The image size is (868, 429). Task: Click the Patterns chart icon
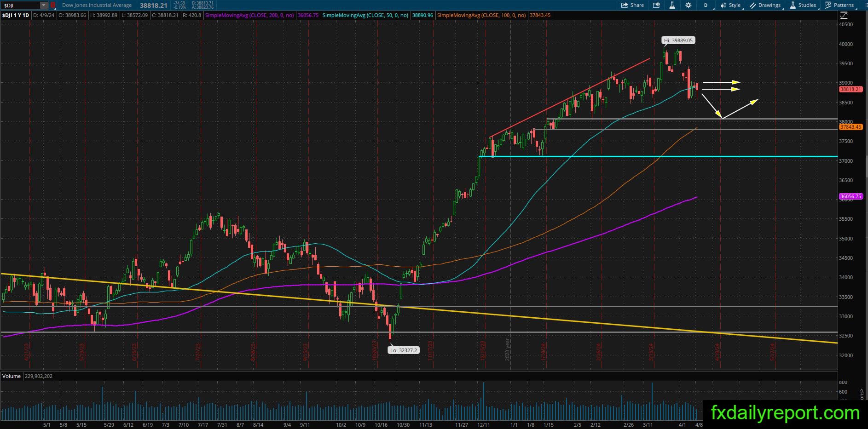828,5
